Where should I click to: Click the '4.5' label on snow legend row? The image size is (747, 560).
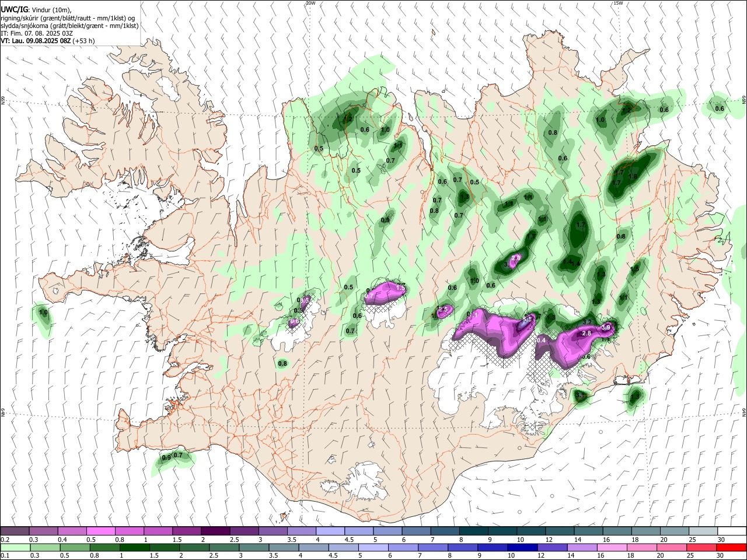tap(349, 540)
